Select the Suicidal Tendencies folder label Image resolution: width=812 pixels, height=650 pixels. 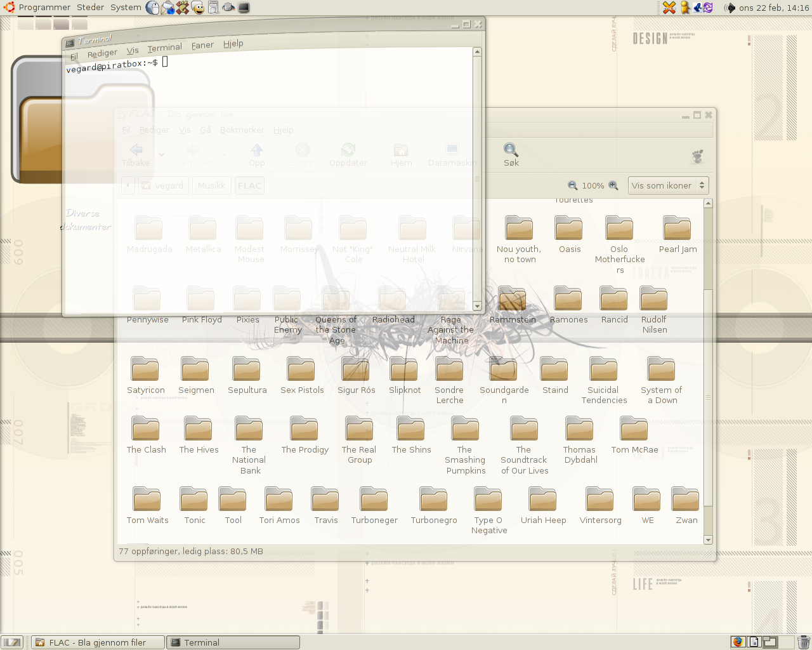pyautogui.click(x=604, y=395)
